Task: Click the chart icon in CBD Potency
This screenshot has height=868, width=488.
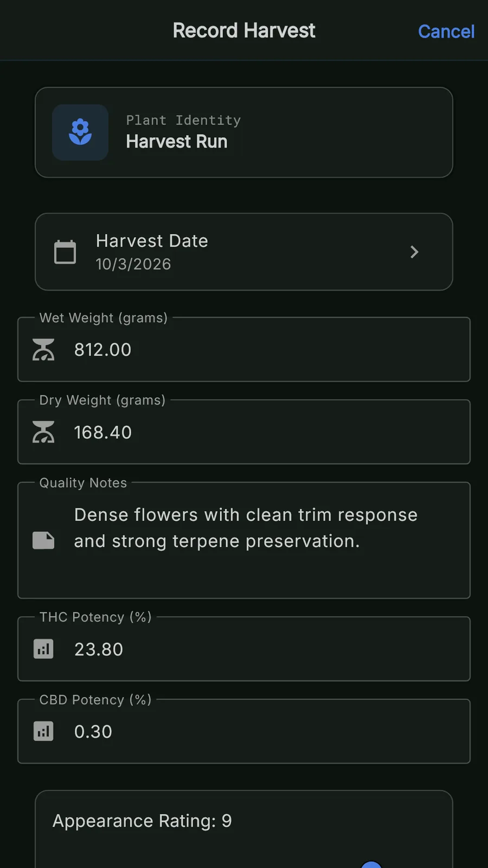Action: click(x=43, y=731)
